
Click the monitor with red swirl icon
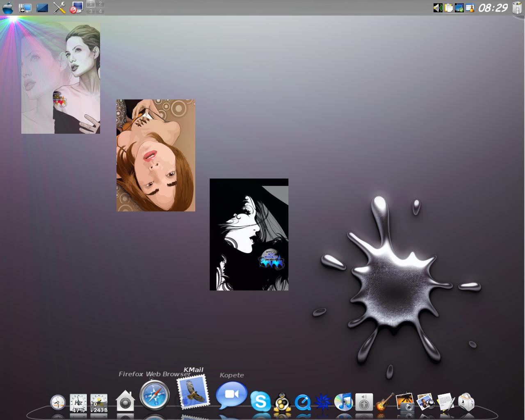76,8
